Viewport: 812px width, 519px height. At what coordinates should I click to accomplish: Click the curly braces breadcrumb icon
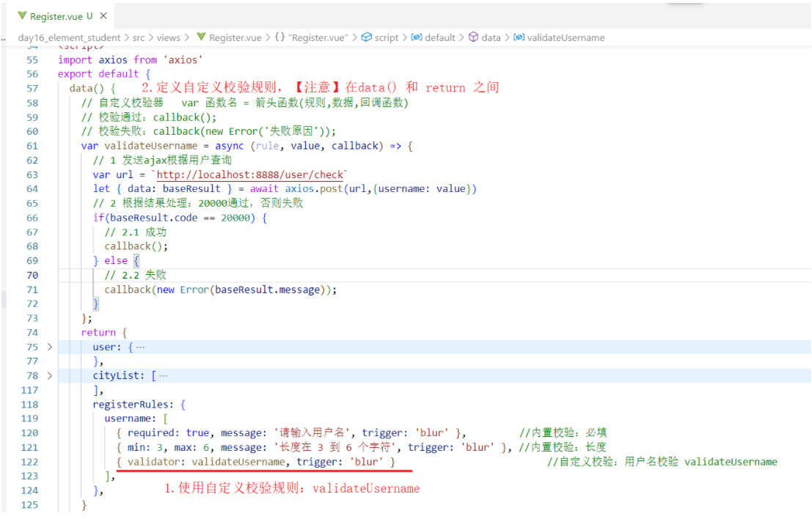point(279,37)
